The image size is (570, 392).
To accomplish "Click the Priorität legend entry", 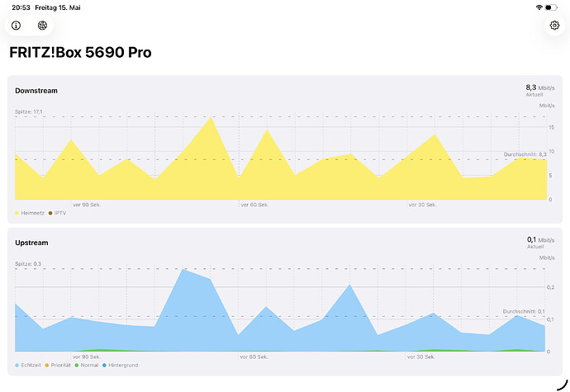I will point(58,365).
